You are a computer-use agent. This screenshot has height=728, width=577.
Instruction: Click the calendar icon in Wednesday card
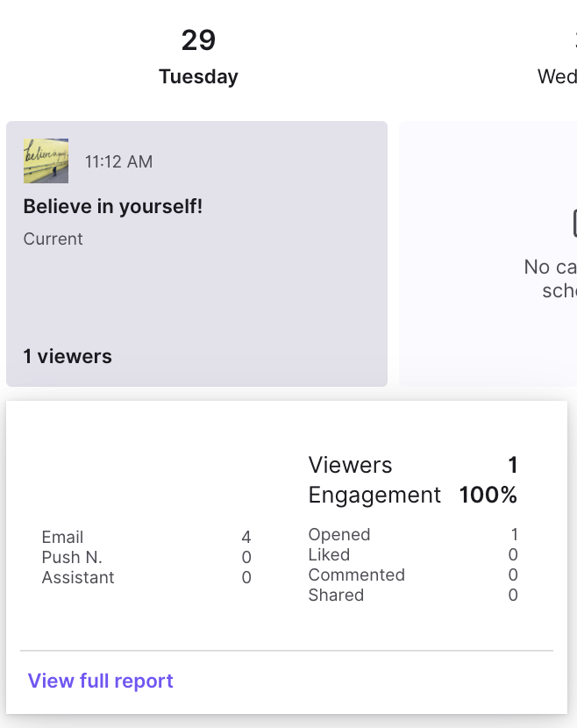click(574, 223)
